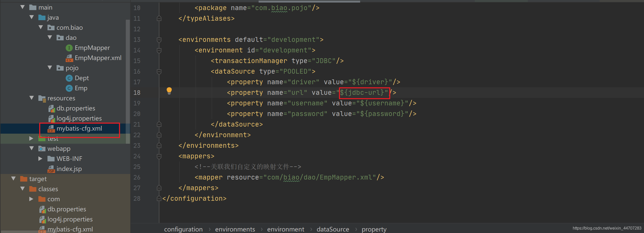Fold the mappers tag at line 24
Image resolution: width=644 pixels, height=233 pixels.
159,156
